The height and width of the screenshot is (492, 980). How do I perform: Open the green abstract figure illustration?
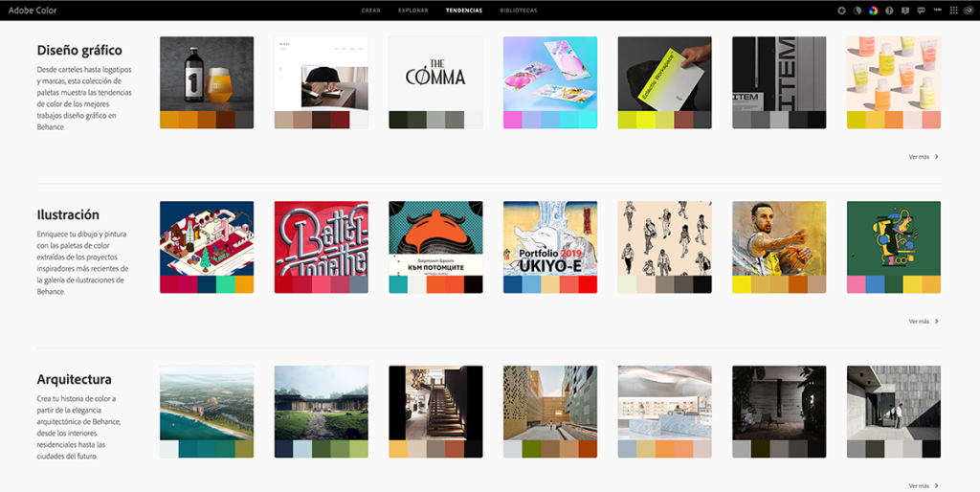pos(894,238)
